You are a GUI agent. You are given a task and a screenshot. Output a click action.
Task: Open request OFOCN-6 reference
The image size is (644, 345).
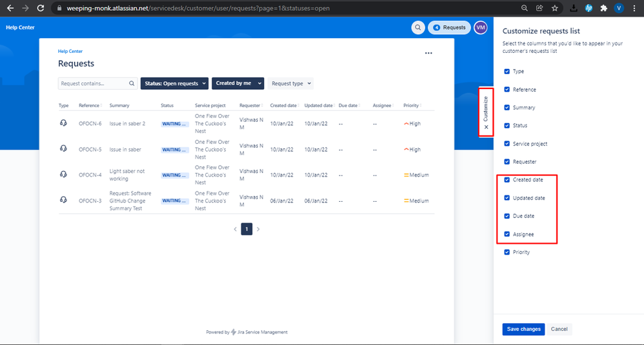(x=90, y=123)
